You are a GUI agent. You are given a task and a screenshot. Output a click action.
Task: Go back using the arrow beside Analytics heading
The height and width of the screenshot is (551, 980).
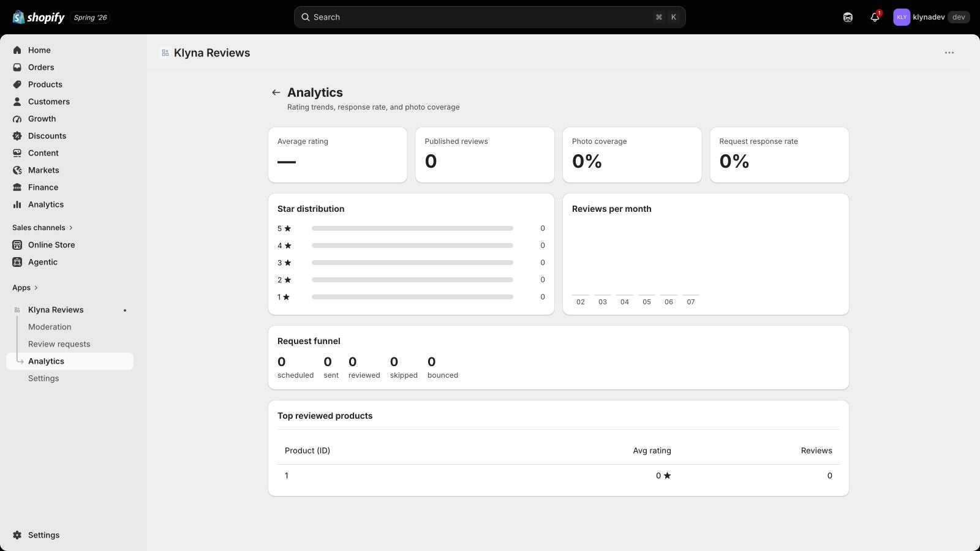pyautogui.click(x=276, y=92)
